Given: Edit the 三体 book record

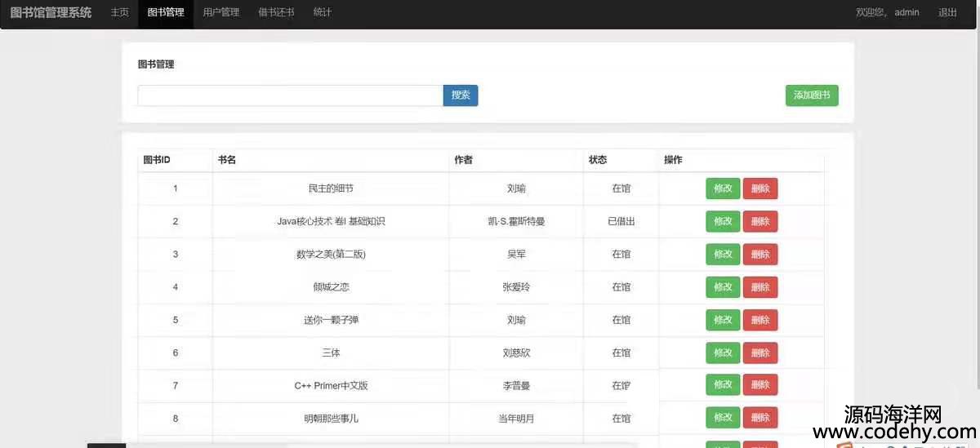Looking at the screenshot, I should point(723,353).
